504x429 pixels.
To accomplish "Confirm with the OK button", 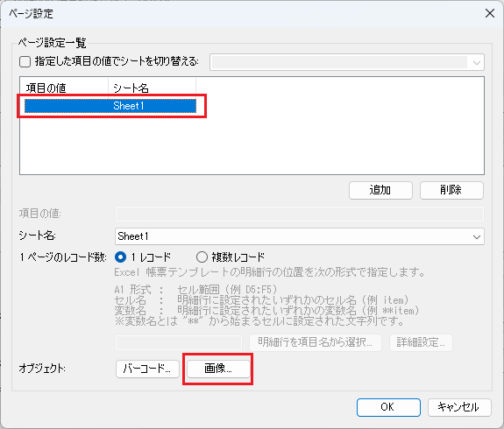I will [x=388, y=407].
